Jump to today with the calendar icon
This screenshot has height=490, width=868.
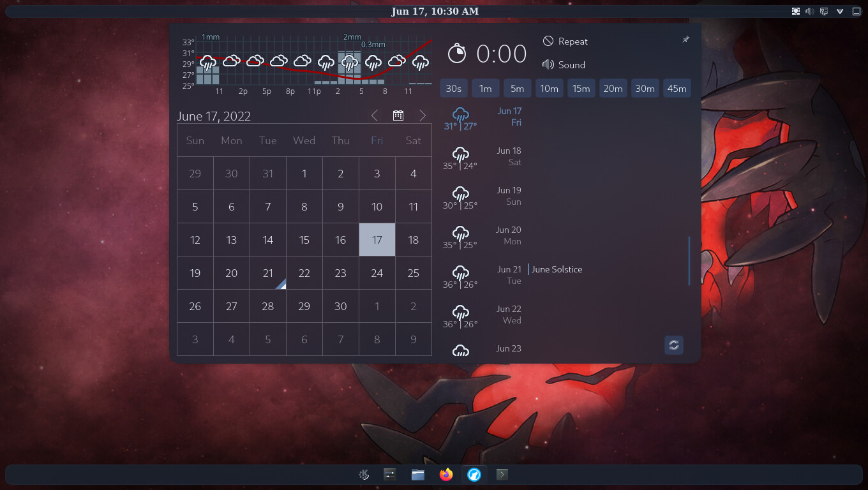pyautogui.click(x=398, y=115)
